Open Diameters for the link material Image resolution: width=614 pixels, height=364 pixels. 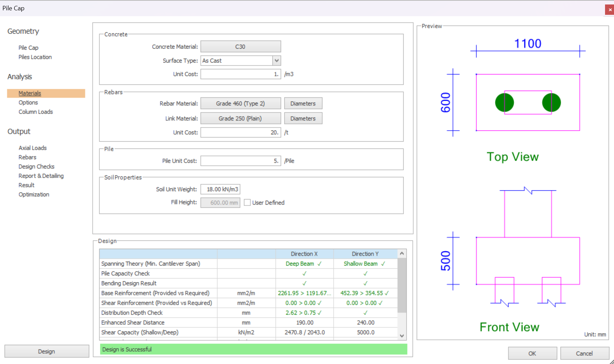303,118
